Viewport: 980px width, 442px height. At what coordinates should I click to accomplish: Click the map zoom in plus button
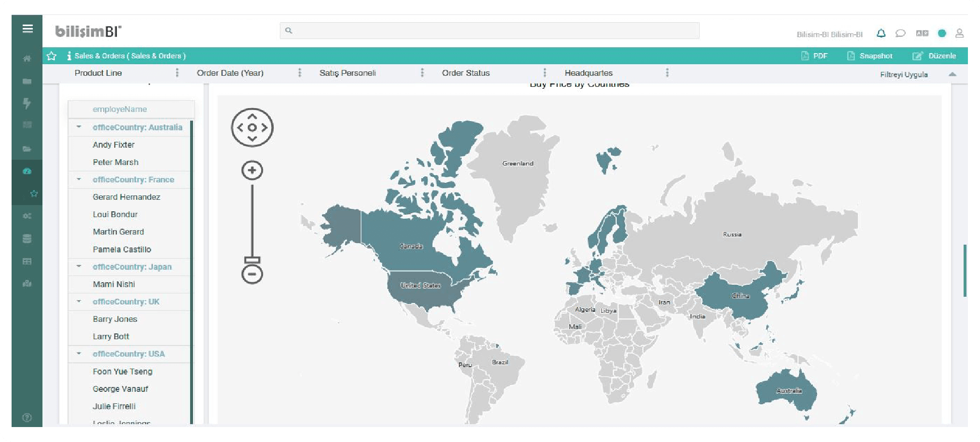click(x=252, y=170)
